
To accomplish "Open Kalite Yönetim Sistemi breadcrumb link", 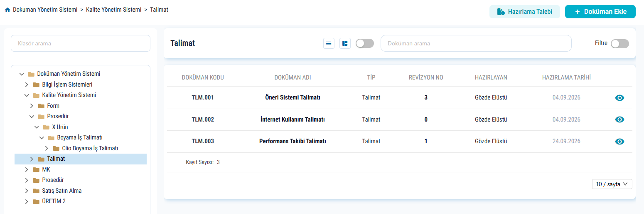I will (114, 9).
